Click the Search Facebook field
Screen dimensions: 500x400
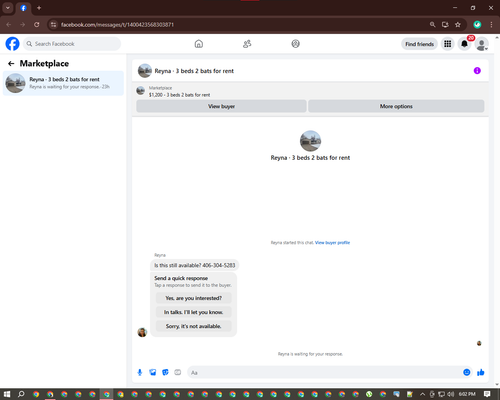click(x=72, y=44)
